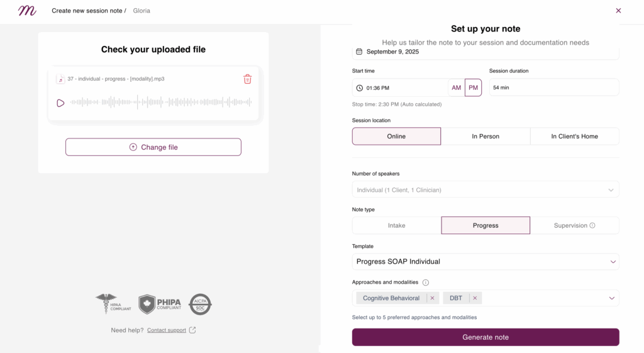644x353 pixels.
Task: Open the Template dropdown Progress SOAP Individual
Action: click(x=486, y=261)
